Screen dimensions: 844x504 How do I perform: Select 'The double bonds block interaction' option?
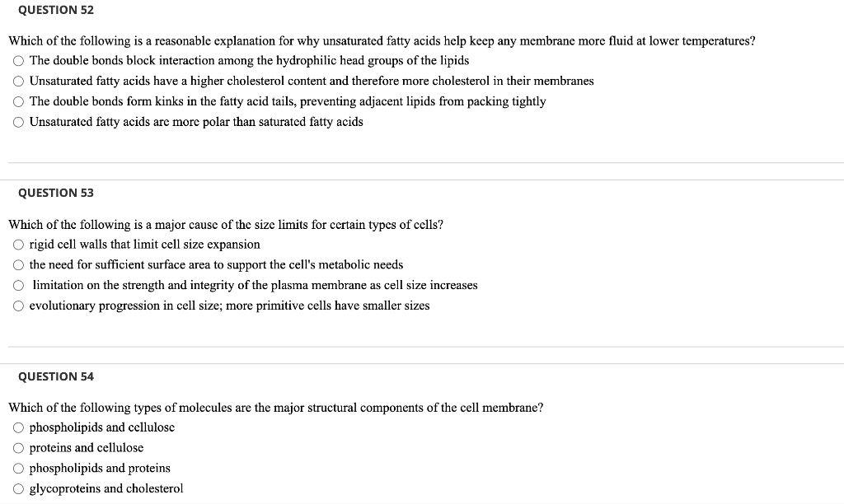17,60
